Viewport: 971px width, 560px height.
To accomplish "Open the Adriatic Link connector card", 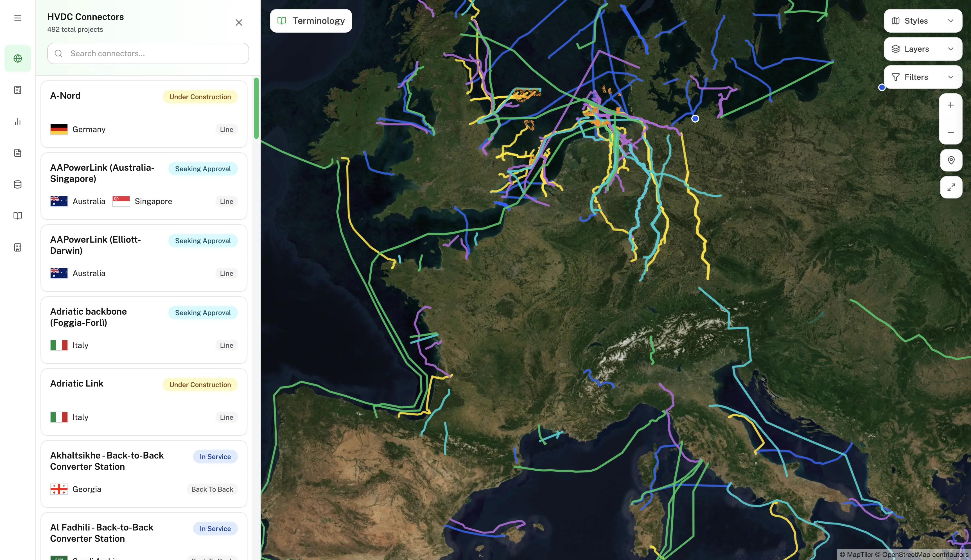I will (x=144, y=402).
